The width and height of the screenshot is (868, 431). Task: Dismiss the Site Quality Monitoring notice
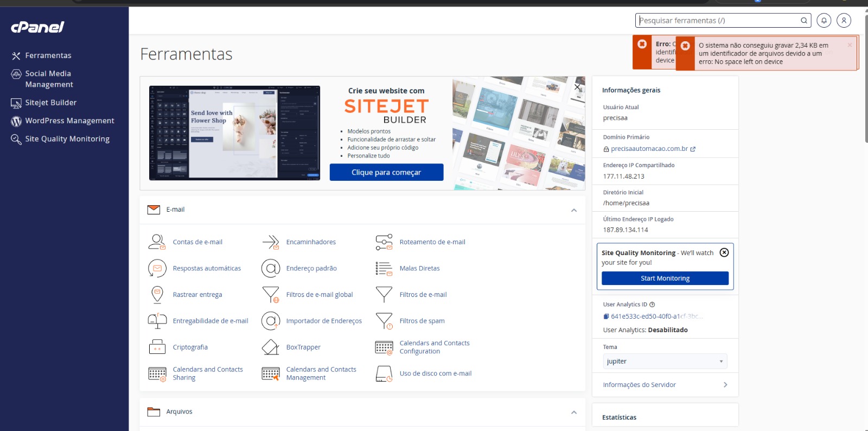click(x=724, y=252)
